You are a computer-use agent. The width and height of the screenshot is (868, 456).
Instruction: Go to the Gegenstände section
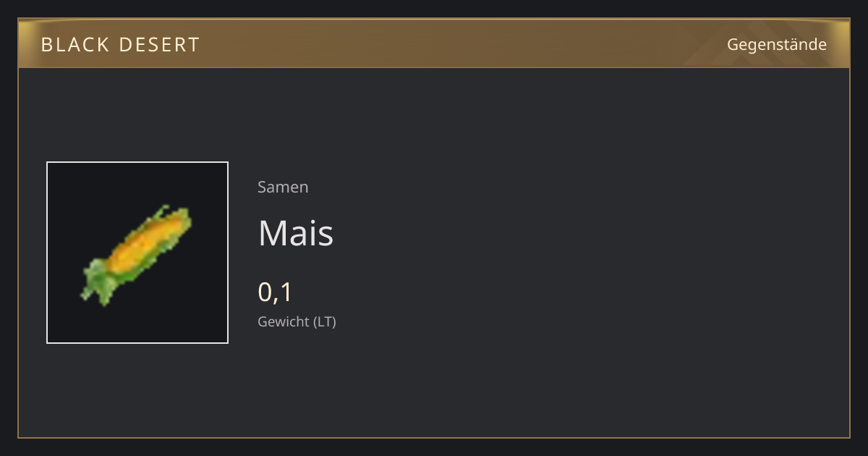pos(777,44)
